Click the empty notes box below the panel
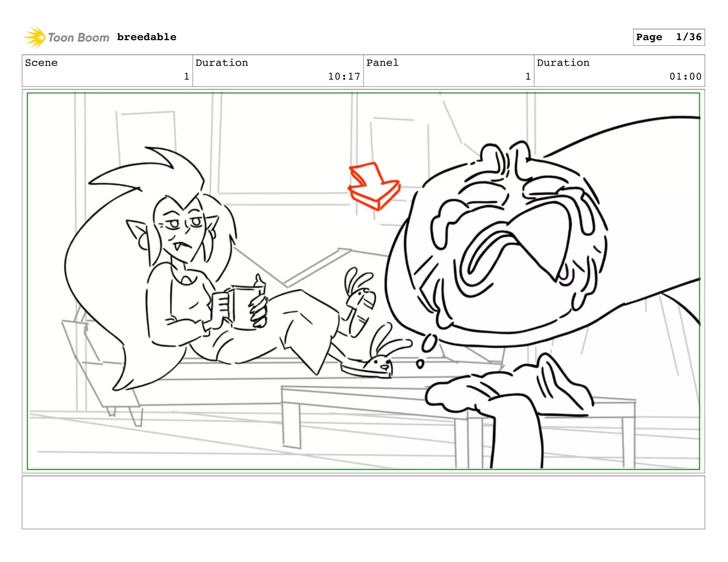 (x=363, y=502)
